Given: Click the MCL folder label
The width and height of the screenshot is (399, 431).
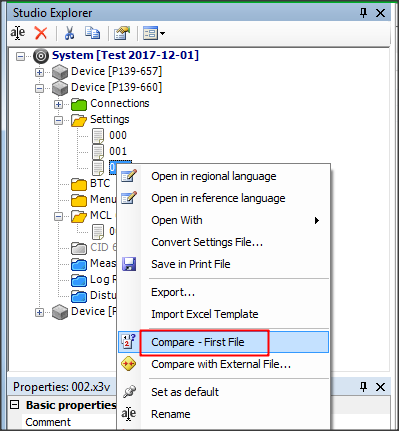Looking at the screenshot, I should [101, 215].
